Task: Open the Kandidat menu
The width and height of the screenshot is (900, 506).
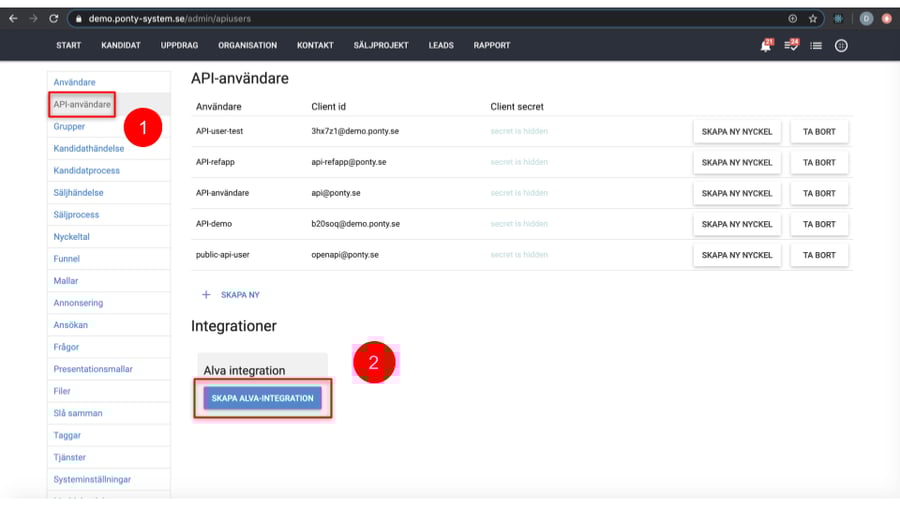Action: click(x=121, y=45)
